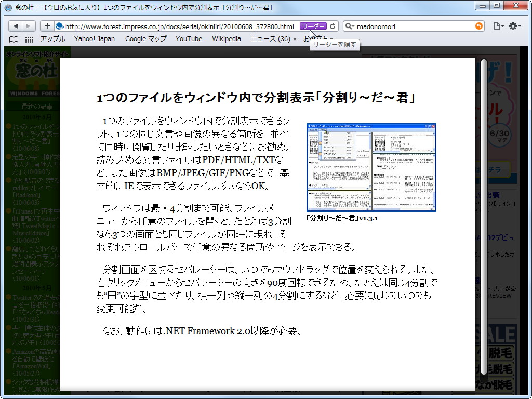Open the page actions icon next to the gear
The image size is (532, 399).
498,25
